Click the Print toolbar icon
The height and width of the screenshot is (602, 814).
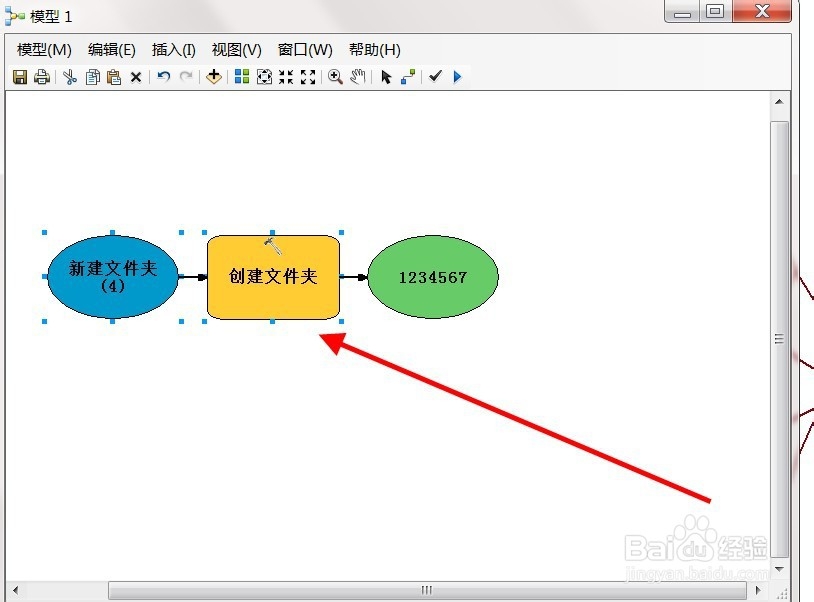[x=42, y=77]
